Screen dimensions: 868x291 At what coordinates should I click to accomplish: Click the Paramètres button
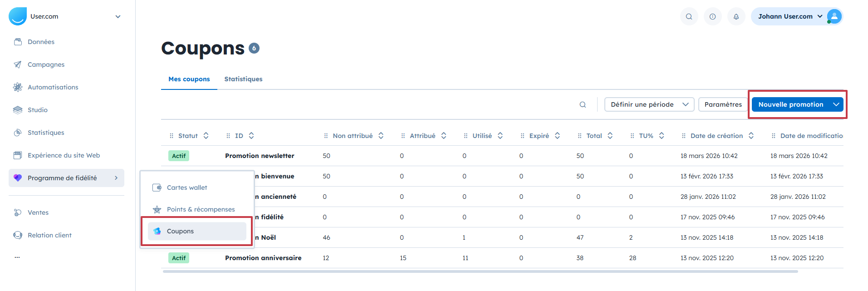pyautogui.click(x=723, y=104)
